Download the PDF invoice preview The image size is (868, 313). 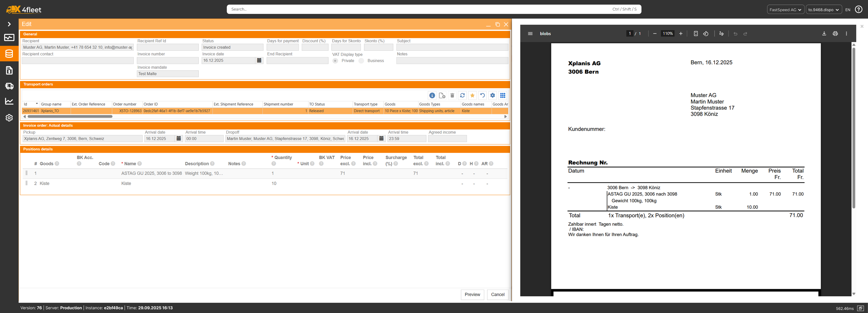[x=824, y=34]
